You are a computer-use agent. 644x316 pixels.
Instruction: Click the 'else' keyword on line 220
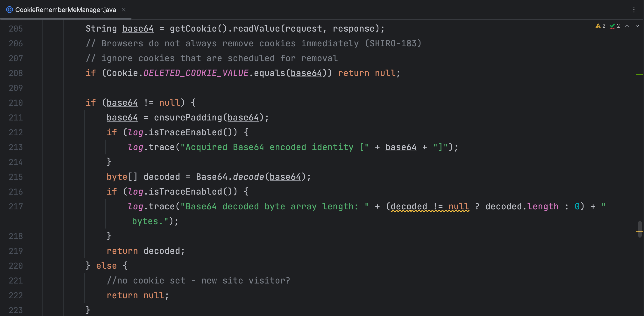107,266
